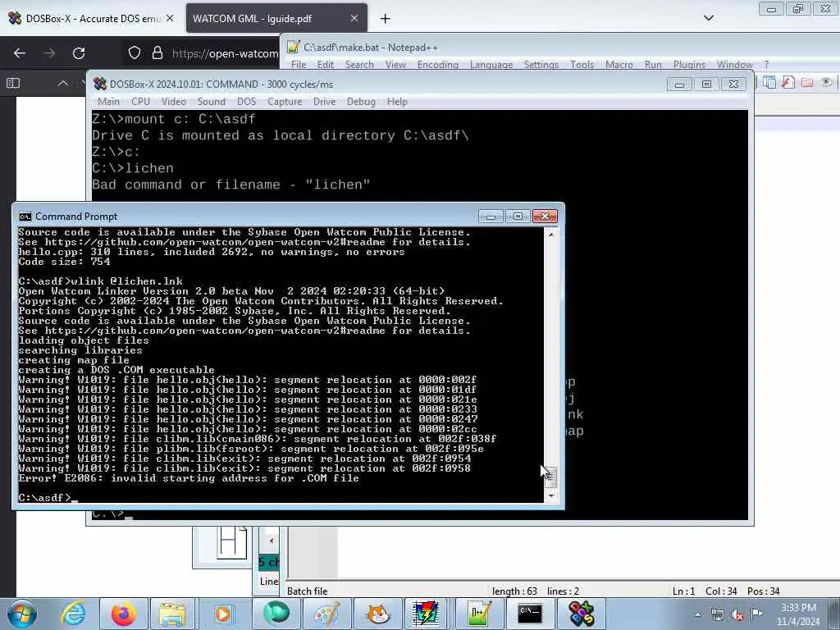Open Notepad++ Window menu
The image size is (840, 630).
[734, 65]
